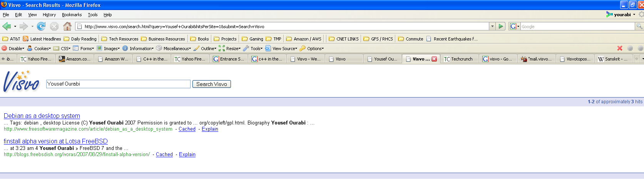
Task: Reload the page with the Refresh icon
Action: tap(41, 26)
